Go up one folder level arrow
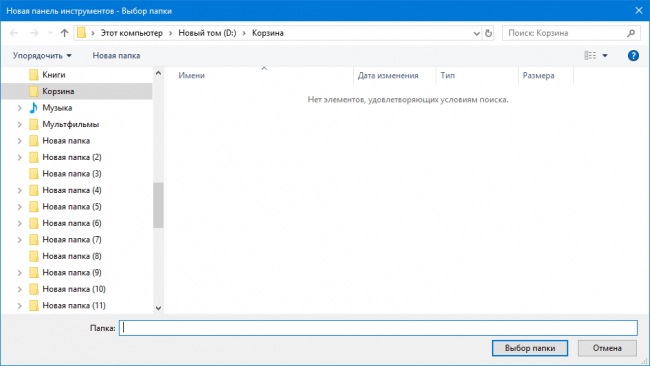 tap(64, 33)
